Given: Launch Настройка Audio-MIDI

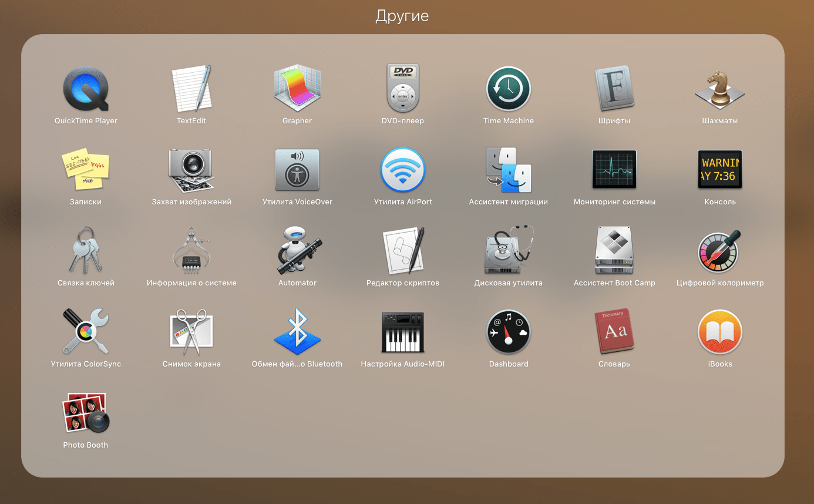Looking at the screenshot, I should (x=403, y=332).
